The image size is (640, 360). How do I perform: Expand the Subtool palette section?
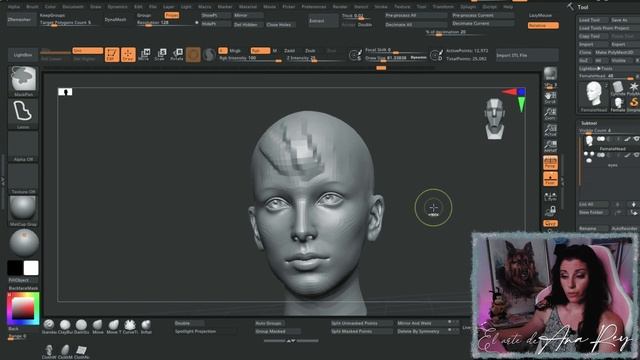589,123
